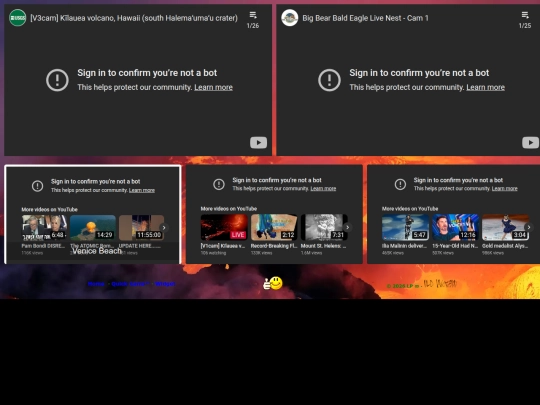Open the LIVE Kilauea V1cam thumbnail
The height and width of the screenshot is (405, 540).
point(224,227)
